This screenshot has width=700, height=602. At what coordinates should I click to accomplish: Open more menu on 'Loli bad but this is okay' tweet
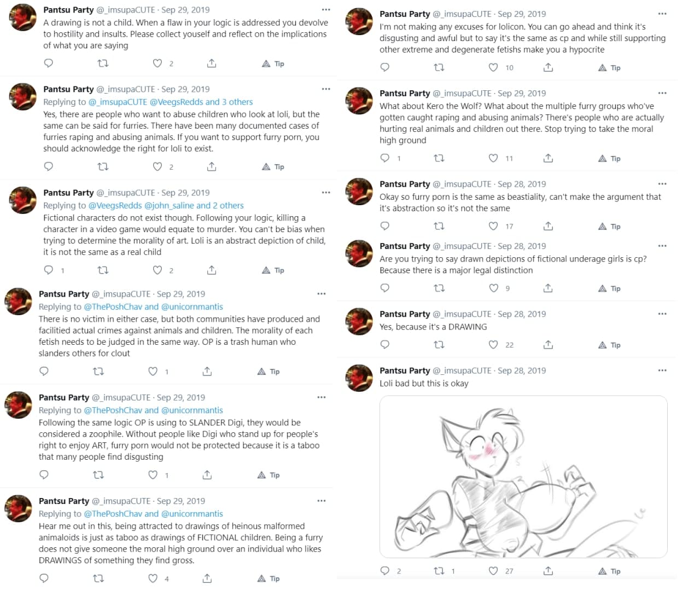pos(662,371)
